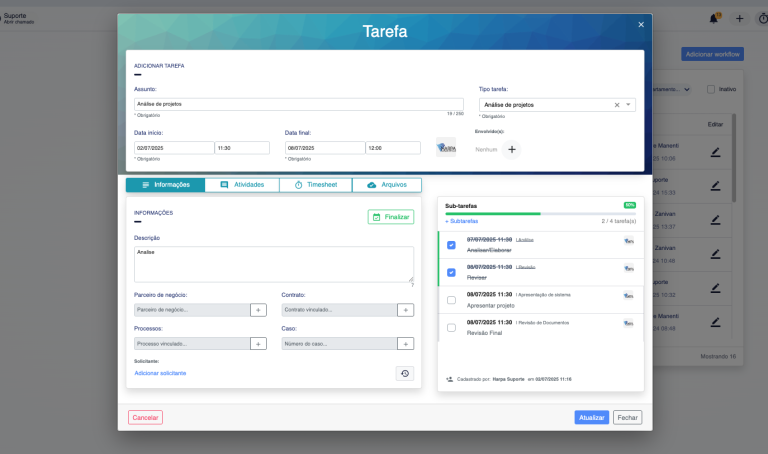The width and height of the screenshot is (768, 454).
Task: Open the timer icon in the top bar
Action: [763, 19]
